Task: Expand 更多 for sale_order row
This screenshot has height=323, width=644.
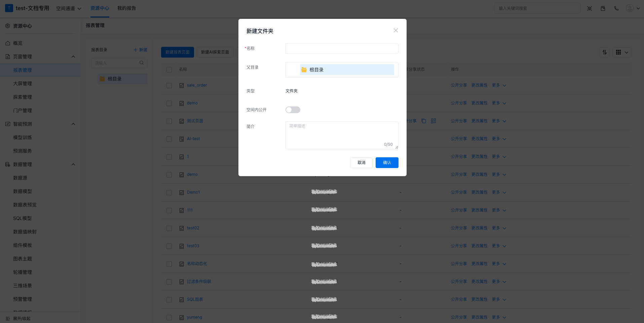Action: [499, 85]
